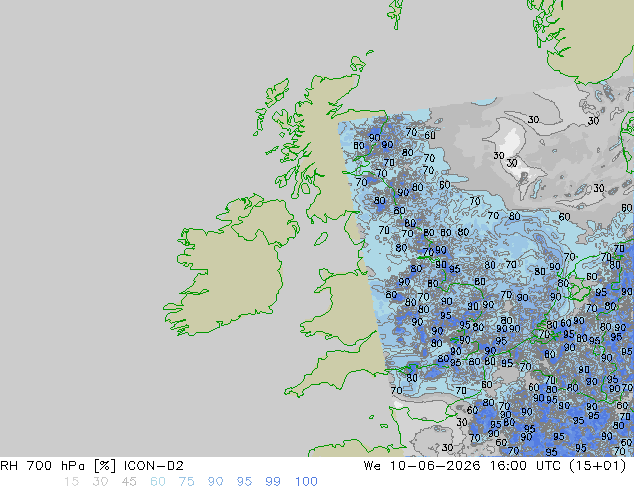This screenshot has height=490, width=634.
Task: Click the 'ICON-D2' model name
Action: coord(154,466)
